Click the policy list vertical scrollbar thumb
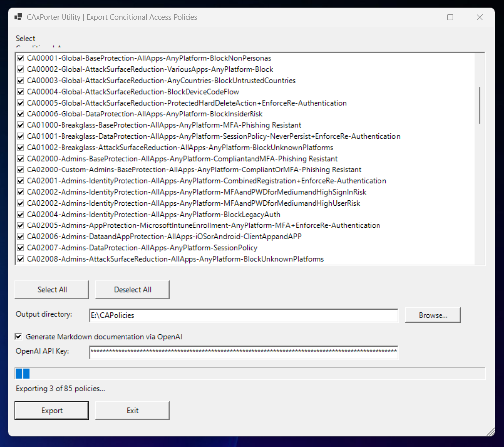Screen dimensions: 504x447 [x=479, y=105]
